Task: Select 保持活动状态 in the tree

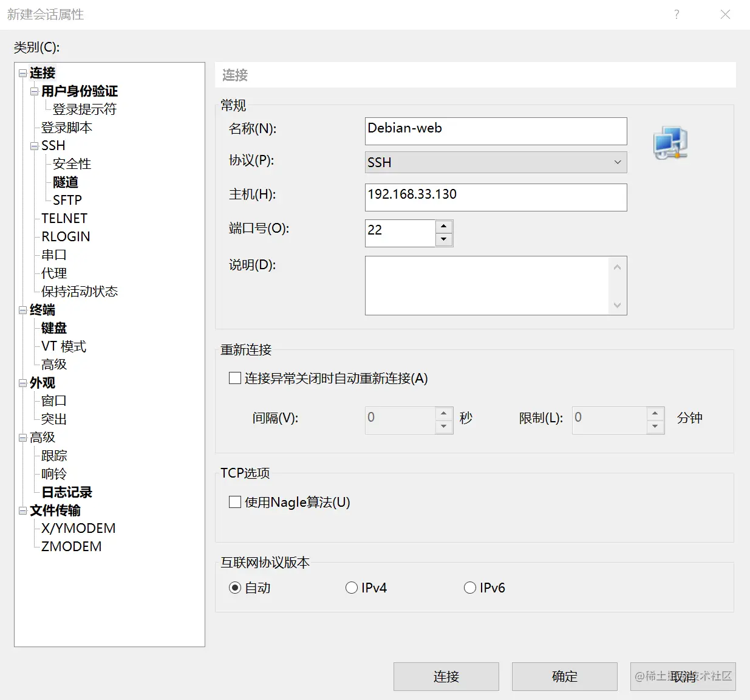Action: pos(80,292)
